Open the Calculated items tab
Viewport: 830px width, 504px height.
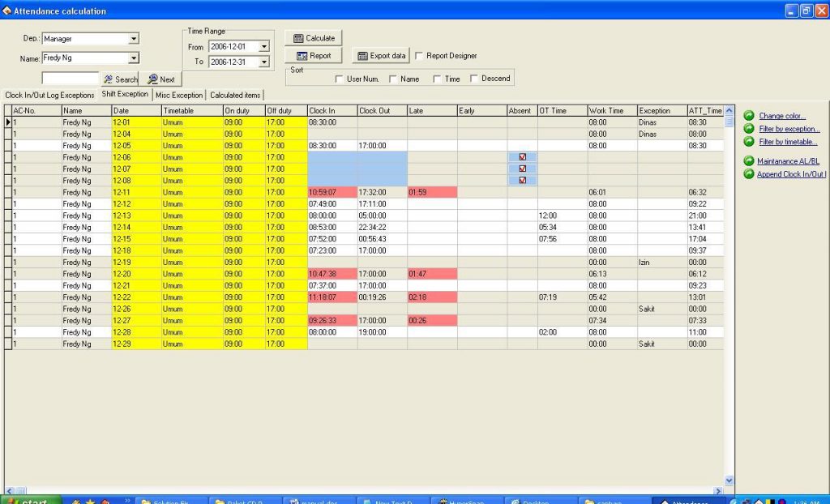[x=234, y=94]
